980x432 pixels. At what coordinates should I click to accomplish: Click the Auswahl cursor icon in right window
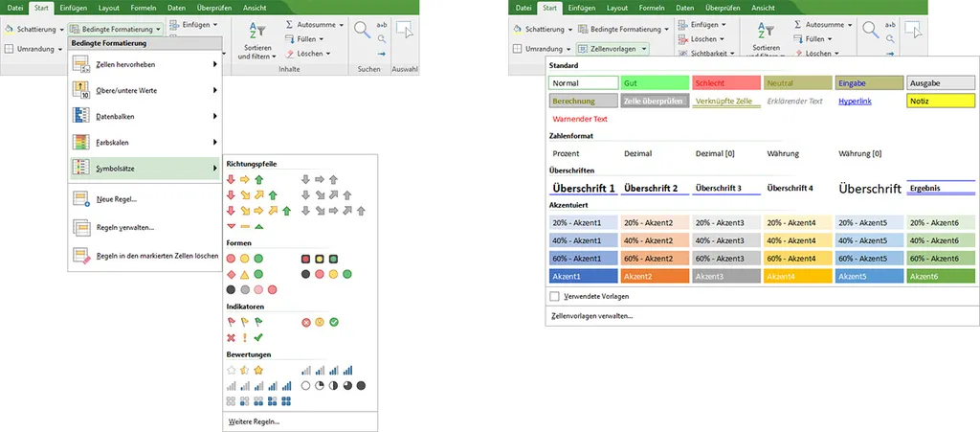(x=913, y=30)
